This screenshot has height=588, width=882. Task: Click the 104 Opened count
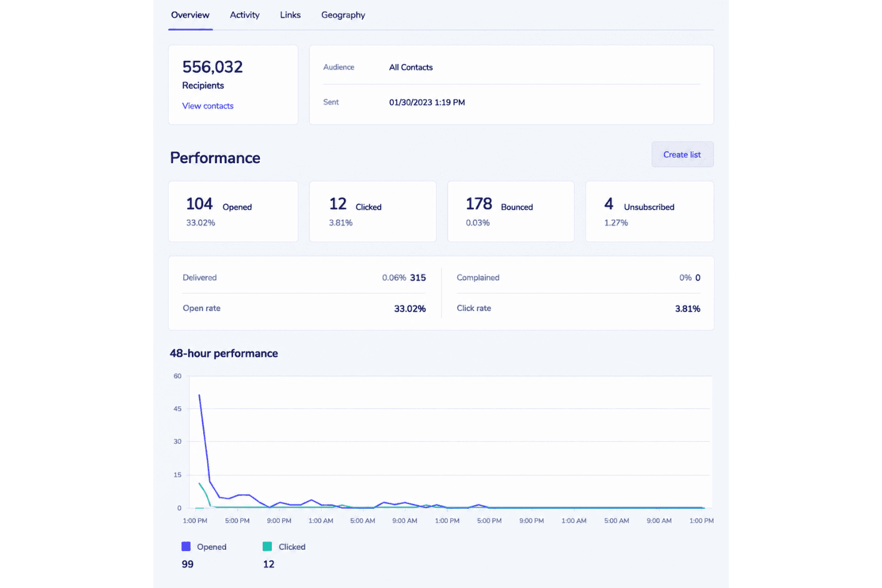point(199,204)
